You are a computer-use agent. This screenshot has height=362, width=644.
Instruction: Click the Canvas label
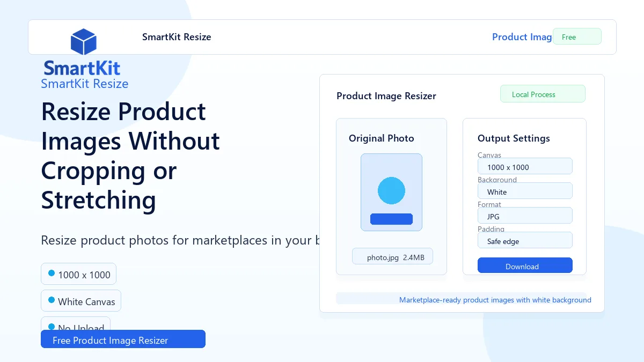tap(489, 155)
